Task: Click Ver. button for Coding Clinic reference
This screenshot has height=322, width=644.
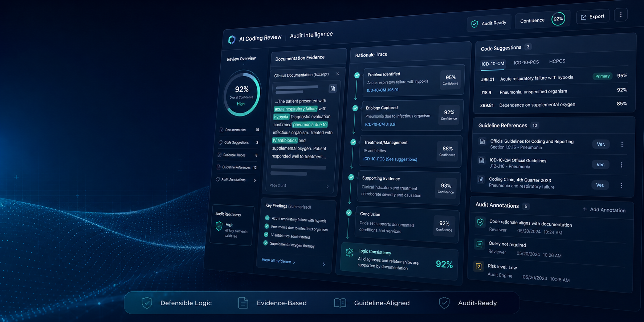Action: pyautogui.click(x=600, y=185)
